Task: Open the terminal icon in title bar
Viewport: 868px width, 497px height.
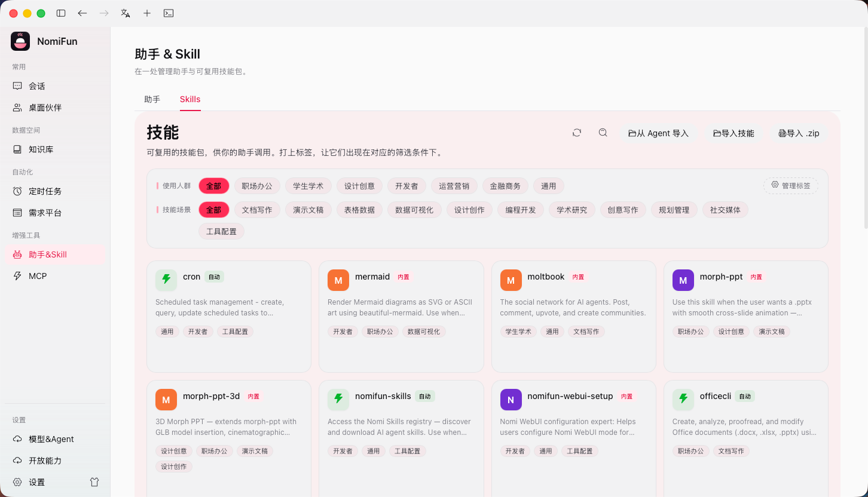Action: click(x=169, y=13)
